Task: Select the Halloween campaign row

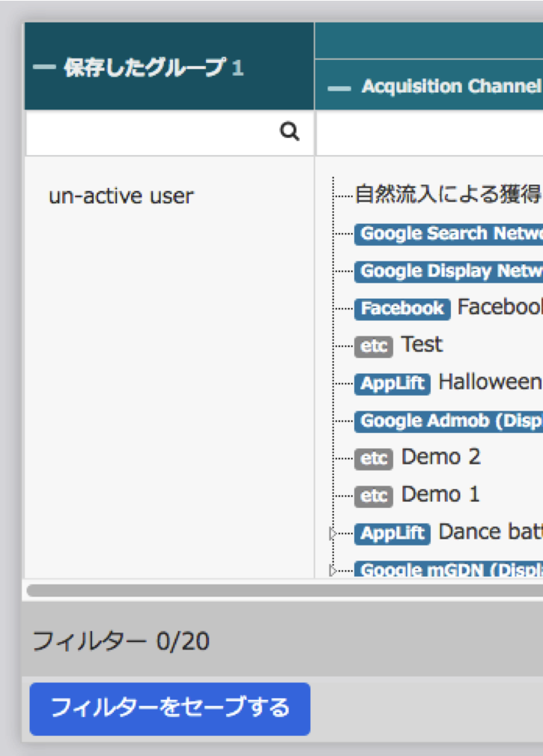Action: pos(491,382)
